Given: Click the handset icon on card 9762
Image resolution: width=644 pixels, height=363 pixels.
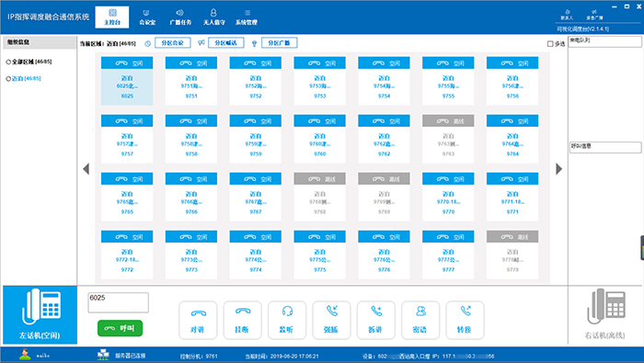Looking at the screenshot, I should tap(378, 121).
